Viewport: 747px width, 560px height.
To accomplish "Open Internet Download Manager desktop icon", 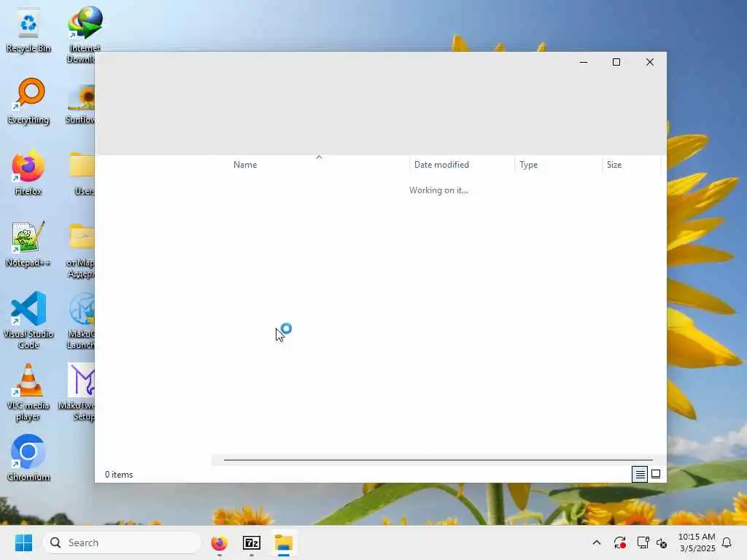I will coord(83,34).
